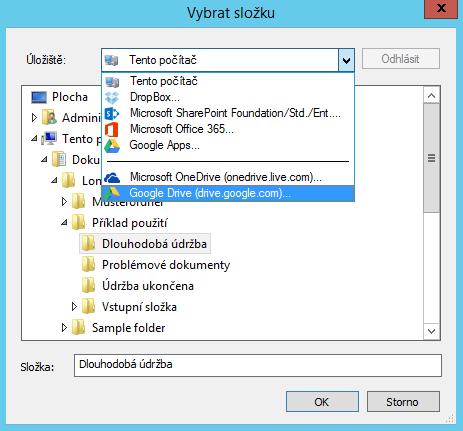The image size is (463, 431).
Task: Click the Plocha desktop icon
Action: tap(39, 97)
